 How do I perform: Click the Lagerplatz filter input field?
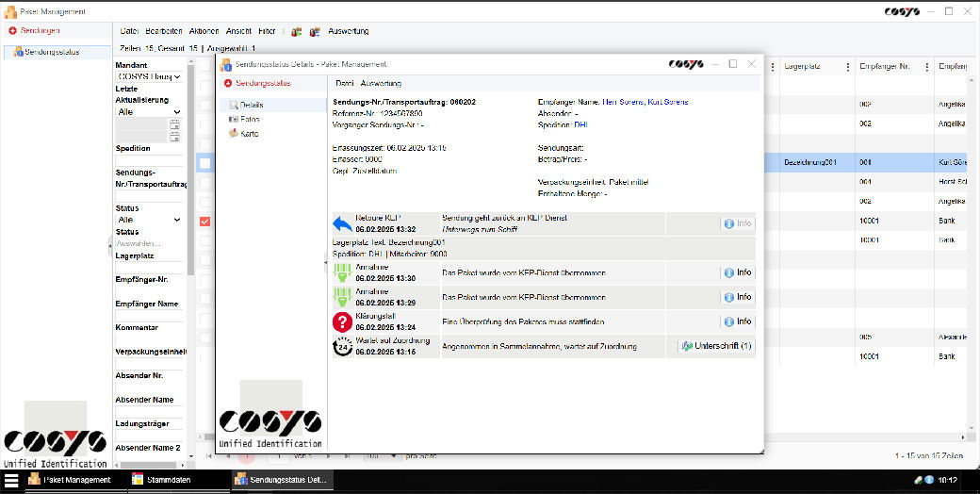[x=150, y=268]
